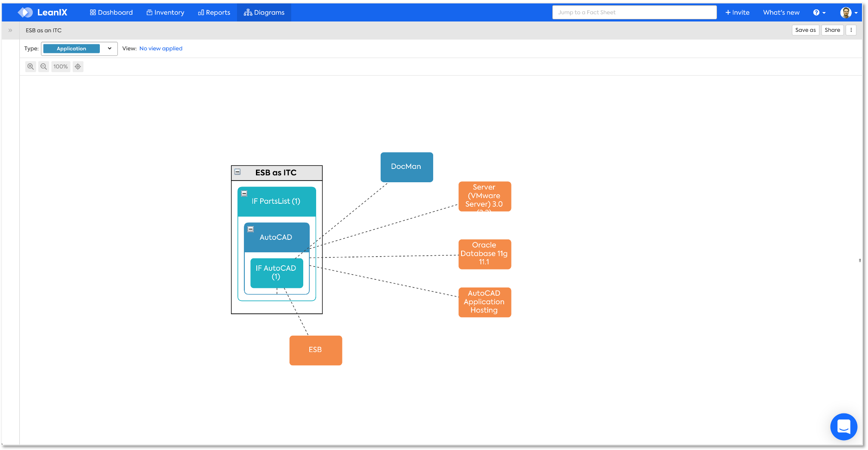Click the Share button
The height and width of the screenshot is (450, 868).
pos(832,30)
